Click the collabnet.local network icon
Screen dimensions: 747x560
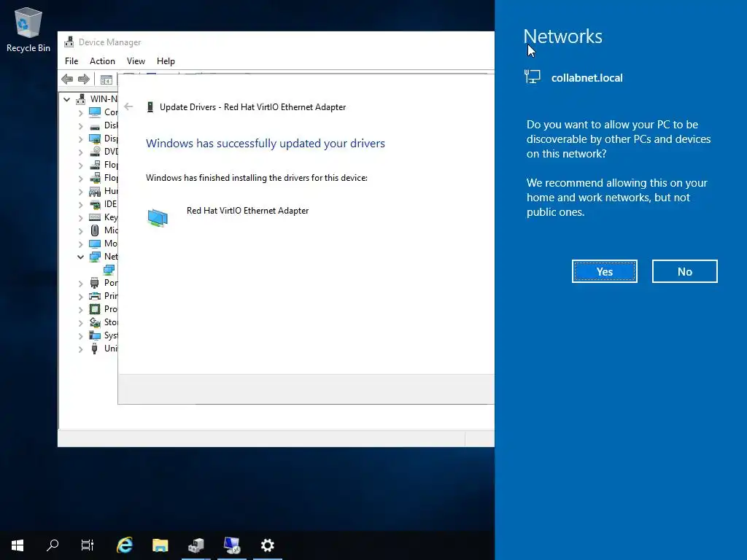[532, 77]
